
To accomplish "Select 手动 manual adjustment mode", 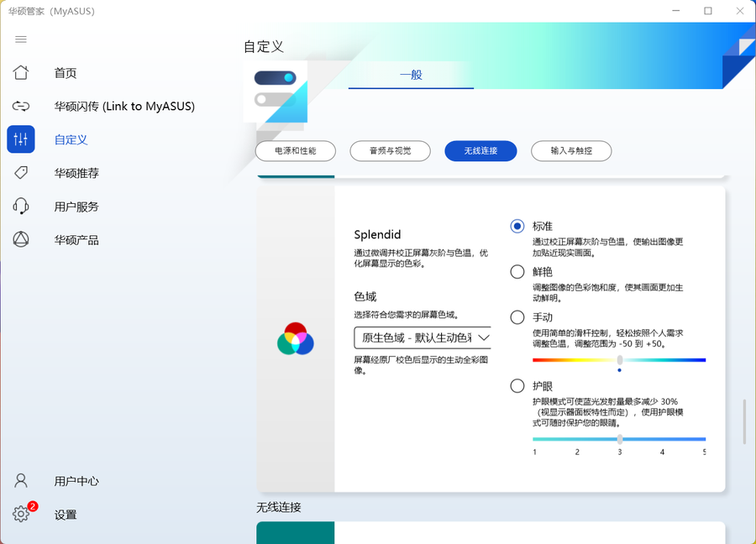I will [x=517, y=317].
